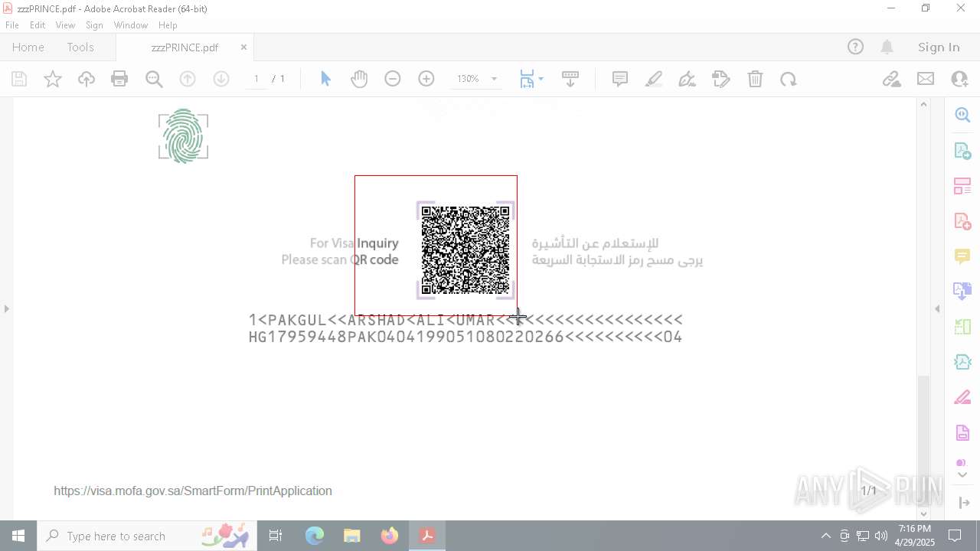Image resolution: width=980 pixels, height=551 pixels.
Task: Click the QR code image
Action: pyautogui.click(x=465, y=250)
